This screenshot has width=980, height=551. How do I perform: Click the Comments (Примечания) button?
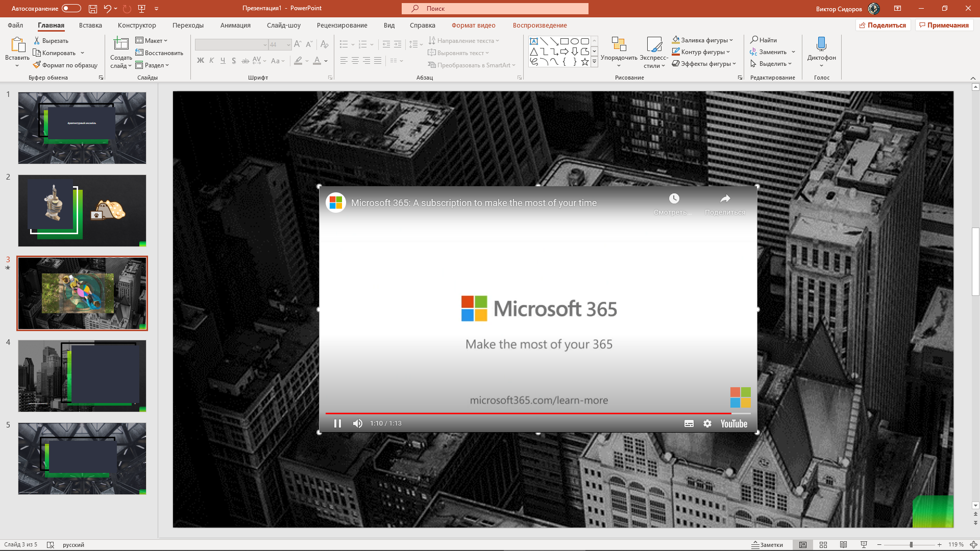(x=944, y=26)
